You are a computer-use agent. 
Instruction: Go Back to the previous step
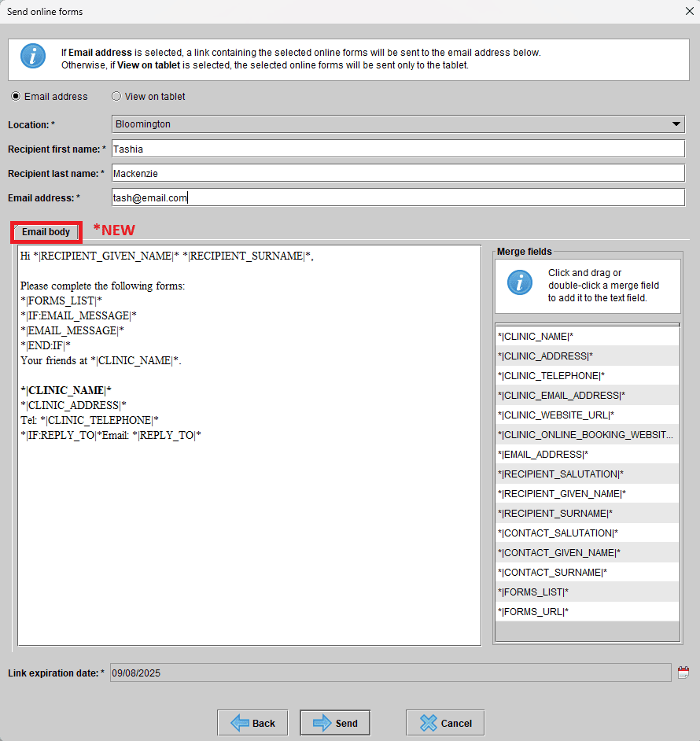(x=252, y=723)
